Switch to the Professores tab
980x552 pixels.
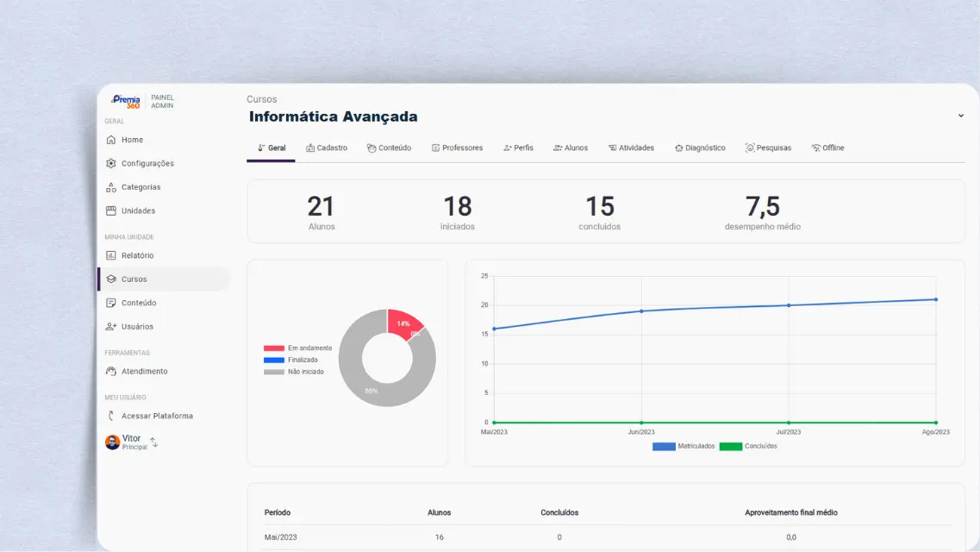pos(458,148)
